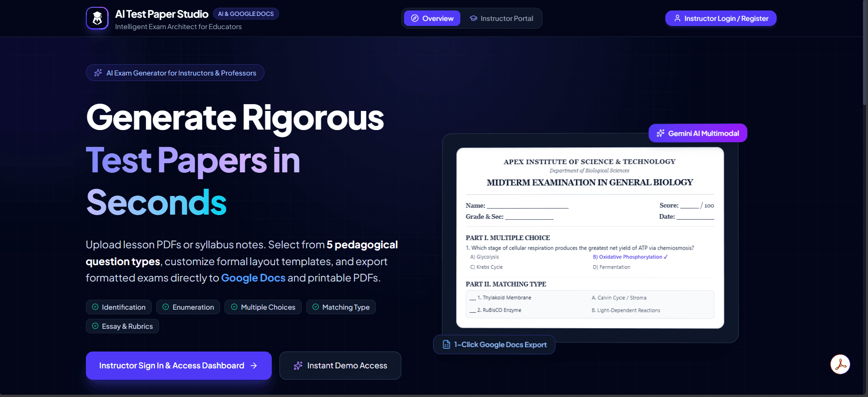This screenshot has width=868, height=397.
Task: Select answer B) Oxidative Phosphorylation in preview
Action: pos(630,257)
